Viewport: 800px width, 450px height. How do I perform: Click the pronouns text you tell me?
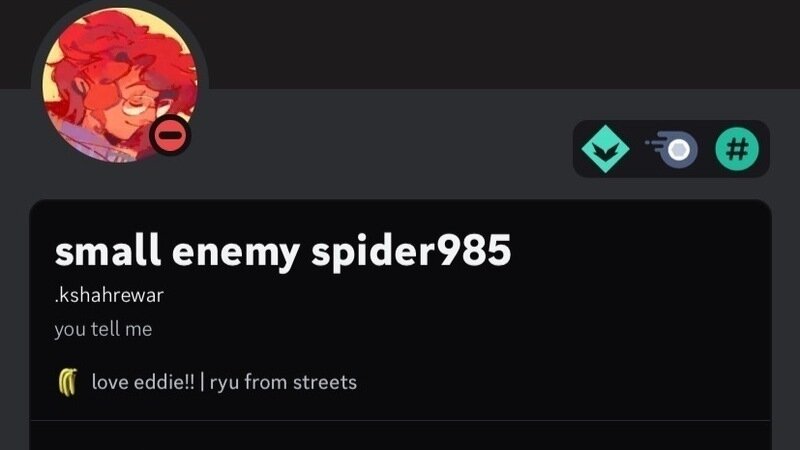103,329
